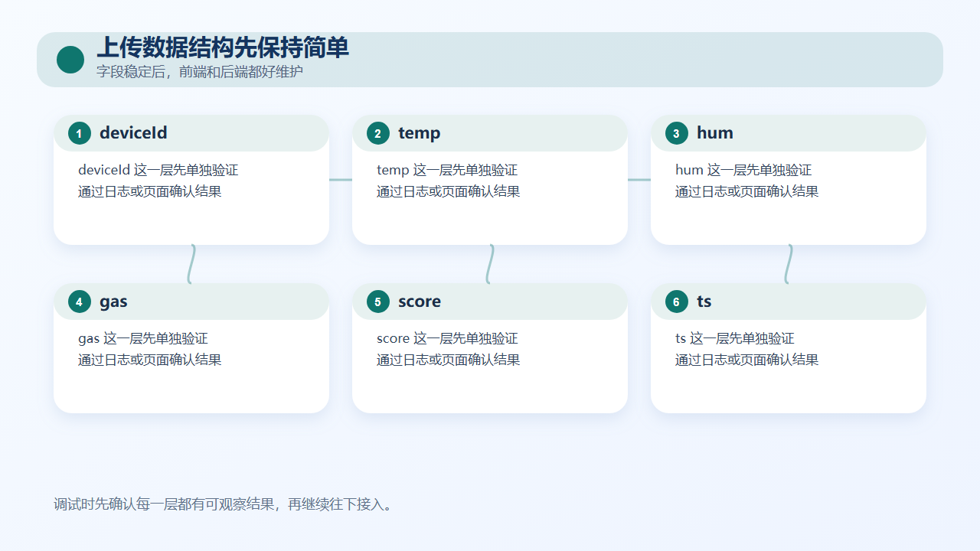Click the line 'deviceId 这一层先单独验证'
Viewport: 980px width, 551px height.
pos(158,170)
